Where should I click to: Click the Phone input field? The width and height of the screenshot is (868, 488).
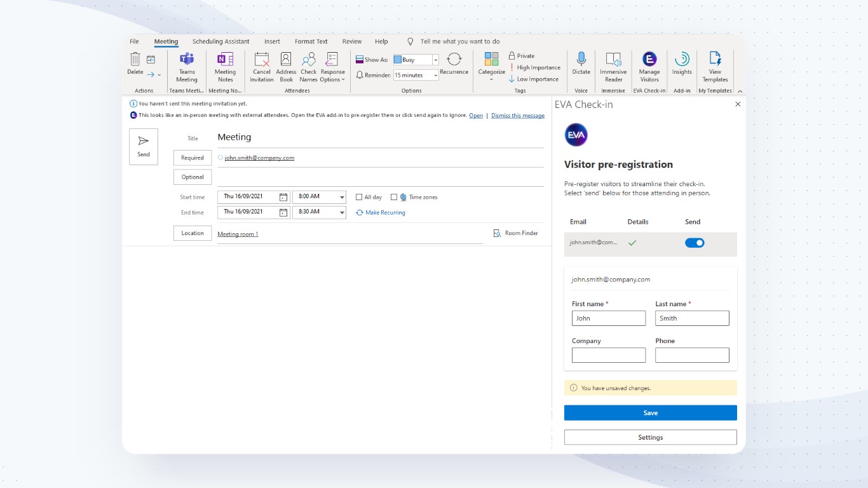692,355
